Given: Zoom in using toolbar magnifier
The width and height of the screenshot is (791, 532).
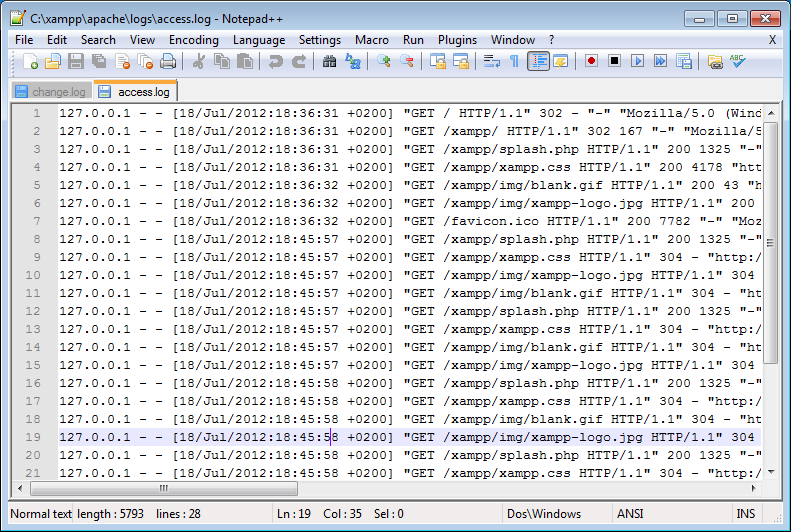Looking at the screenshot, I should point(383,62).
